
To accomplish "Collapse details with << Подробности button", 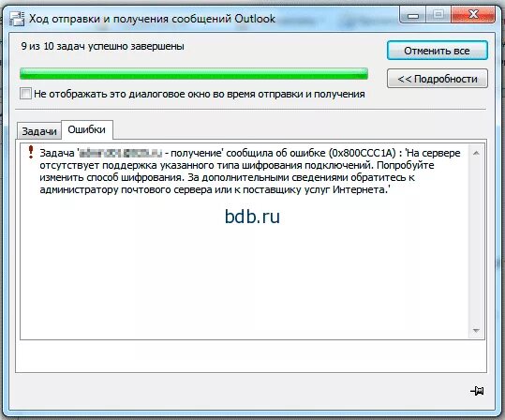I will (x=437, y=79).
